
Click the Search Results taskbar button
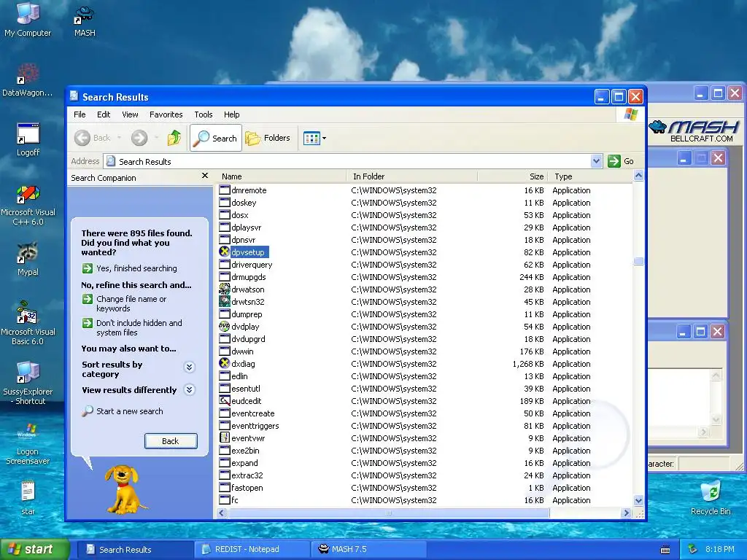coord(136,549)
